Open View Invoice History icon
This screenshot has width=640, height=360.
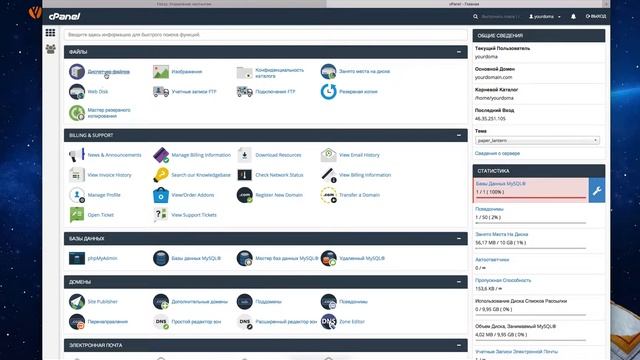click(x=77, y=175)
